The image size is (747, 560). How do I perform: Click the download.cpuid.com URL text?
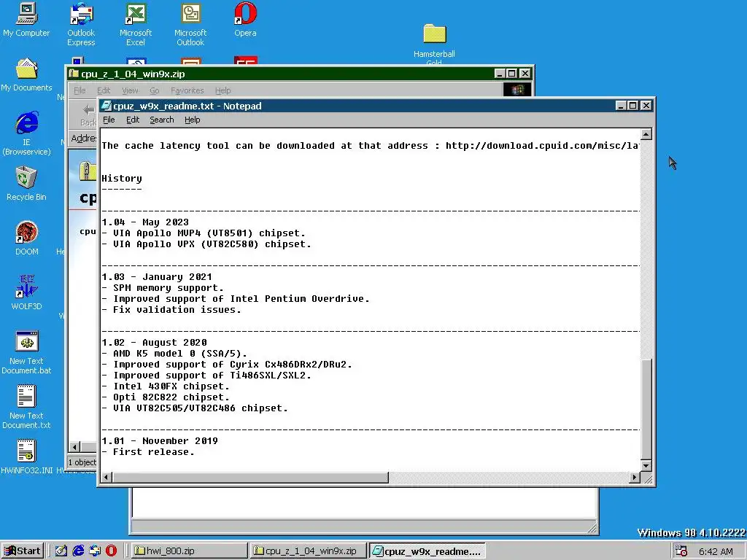[542, 146]
